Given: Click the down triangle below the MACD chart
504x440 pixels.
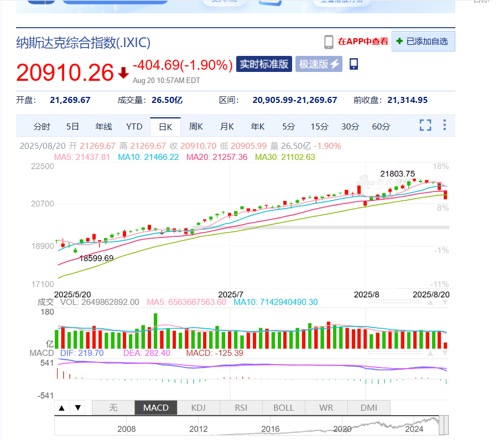Looking at the screenshot, I should [78, 408].
